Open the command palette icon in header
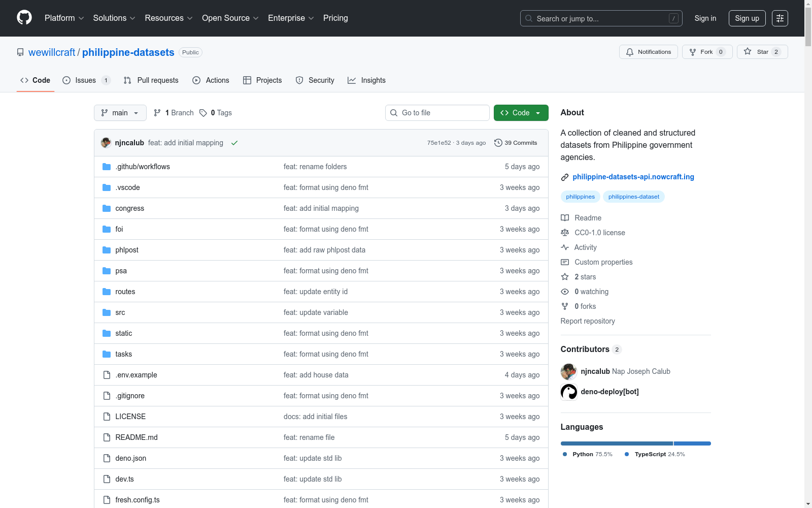This screenshot has width=812, height=508. pos(780,18)
